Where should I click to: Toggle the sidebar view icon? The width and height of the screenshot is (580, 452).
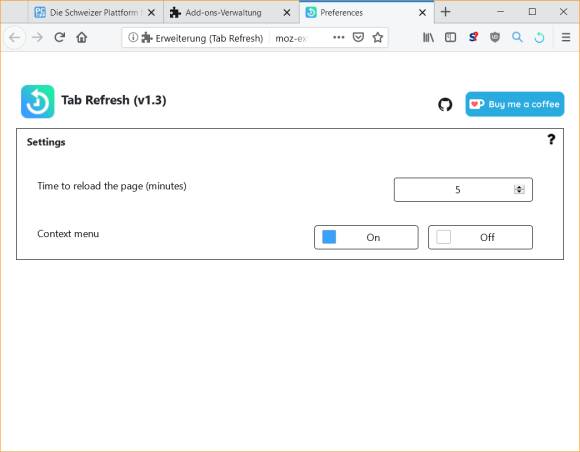[450, 37]
